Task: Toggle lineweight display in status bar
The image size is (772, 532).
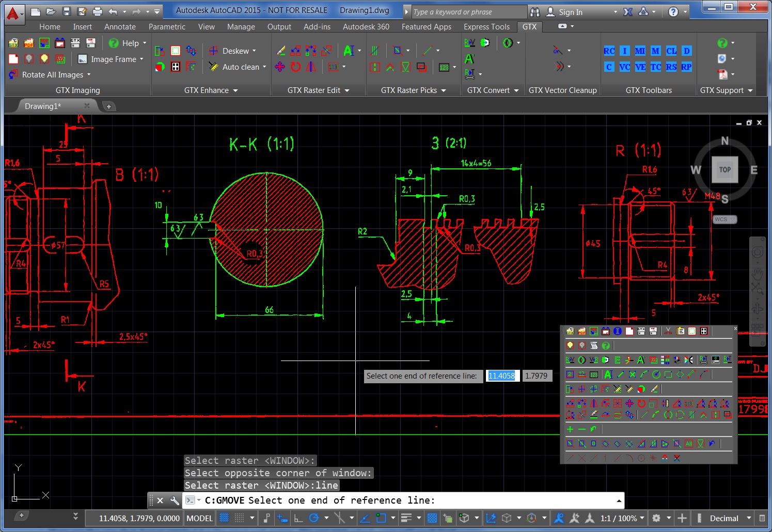Action: coord(406,518)
